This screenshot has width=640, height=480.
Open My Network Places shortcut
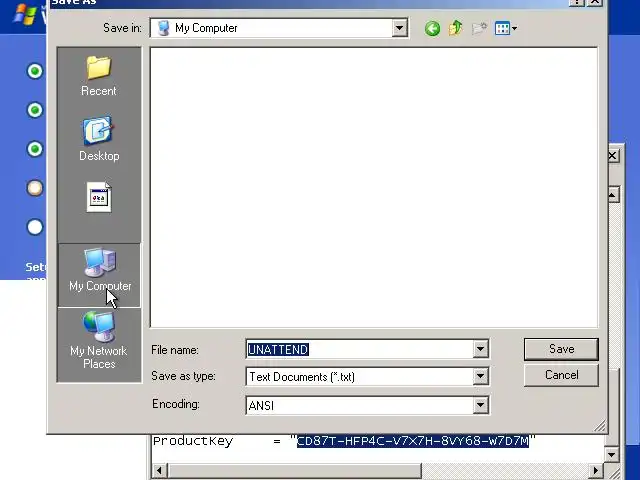point(99,341)
